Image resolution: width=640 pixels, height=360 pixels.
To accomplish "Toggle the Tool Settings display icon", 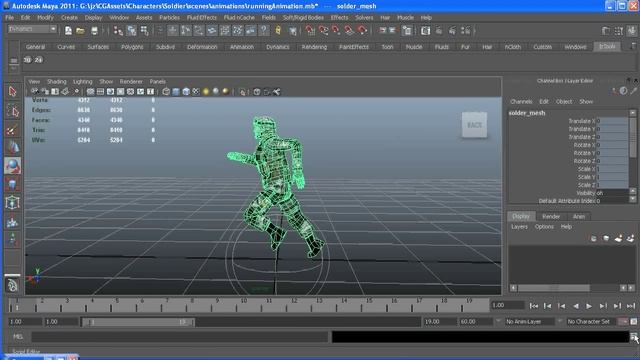I will pos(619,31).
